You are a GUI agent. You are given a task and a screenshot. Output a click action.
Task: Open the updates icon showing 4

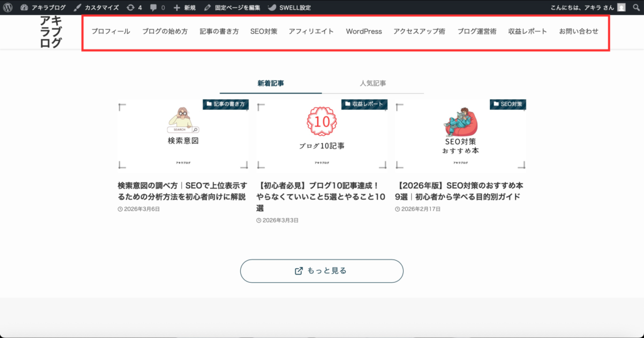click(133, 8)
